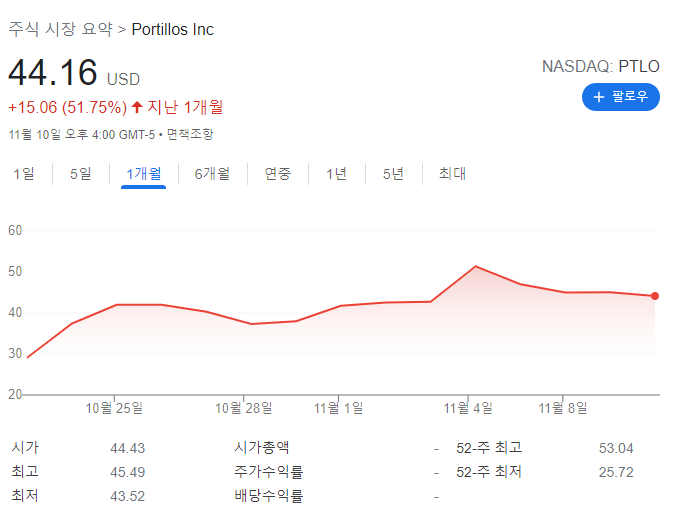Click the 11월 10일 오후 4:00 timestamp
This screenshot has width=695, height=521.
[82, 134]
